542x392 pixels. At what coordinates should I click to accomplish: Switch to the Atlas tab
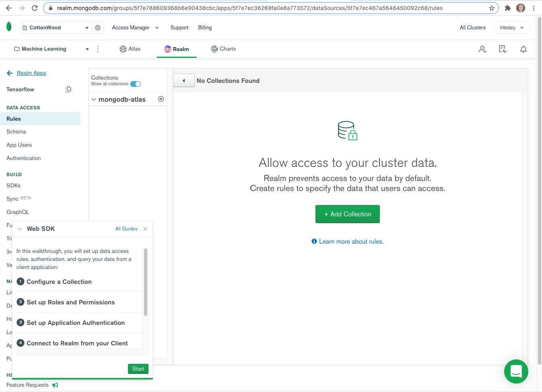[x=130, y=49]
